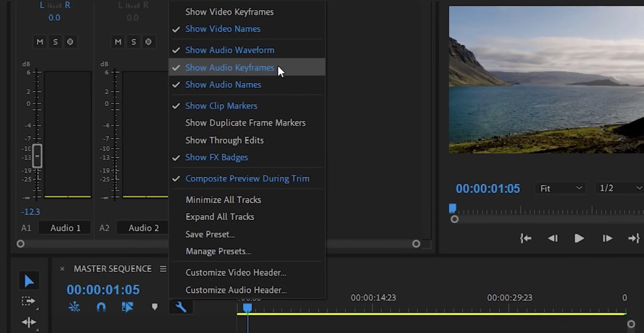Image resolution: width=644 pixels, height=333 pixels.
Task: Select the Ripple Edit tool
Action: 29,322
